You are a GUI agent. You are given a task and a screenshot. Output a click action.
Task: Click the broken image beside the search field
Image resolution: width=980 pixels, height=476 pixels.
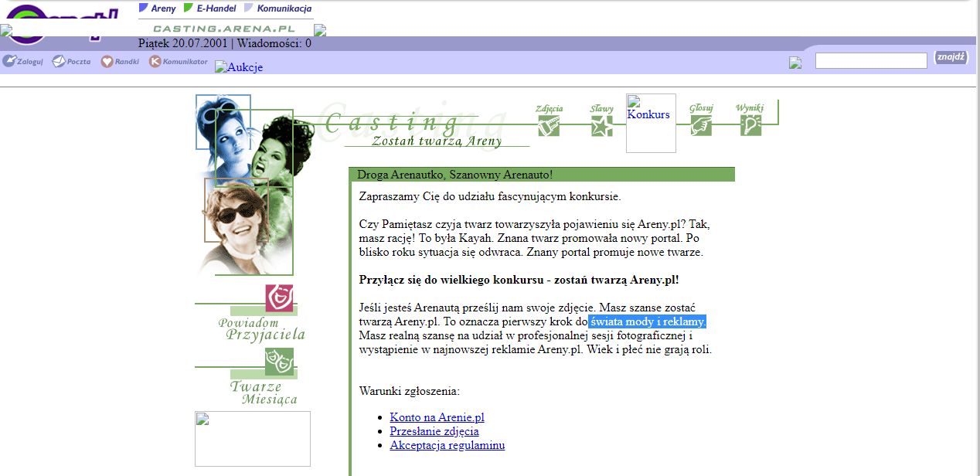point(795,63)
